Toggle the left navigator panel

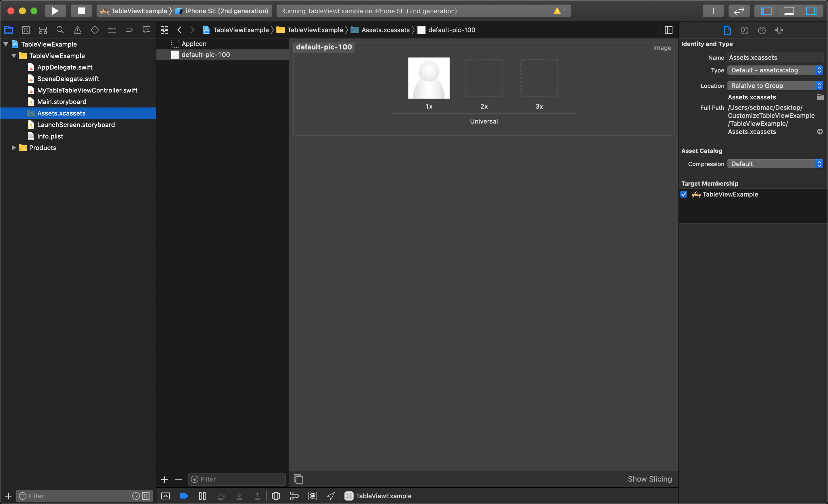pyautogui.click(x=766, y=11)
